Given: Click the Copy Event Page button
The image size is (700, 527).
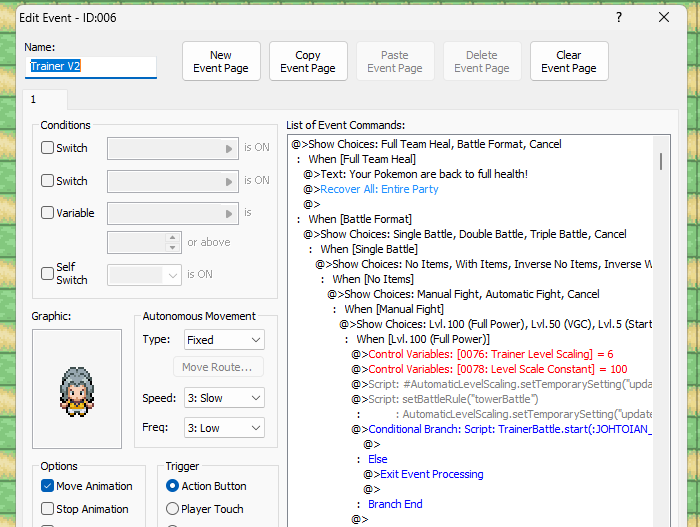Looking at the screenshot, I should pos(308,62).
